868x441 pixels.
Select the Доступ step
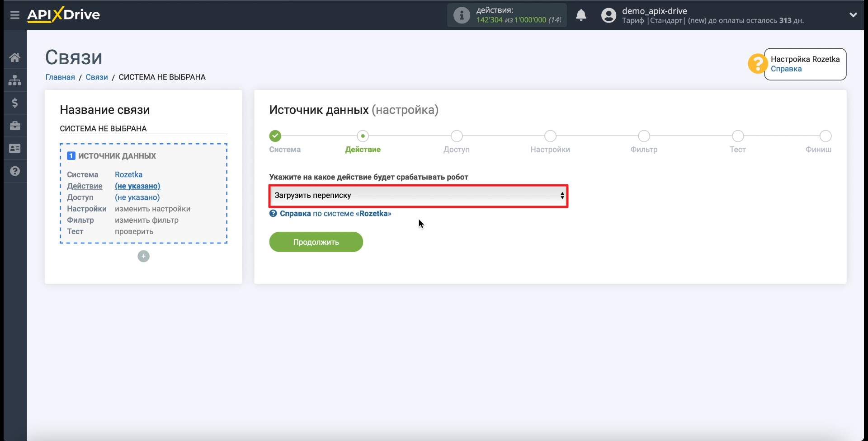457,136
